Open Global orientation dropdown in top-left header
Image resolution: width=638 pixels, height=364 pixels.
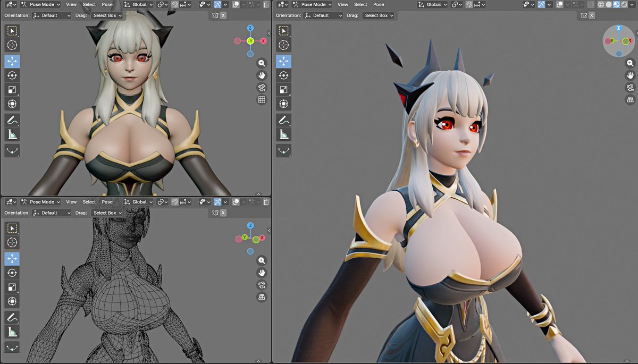tap(138, 4)
